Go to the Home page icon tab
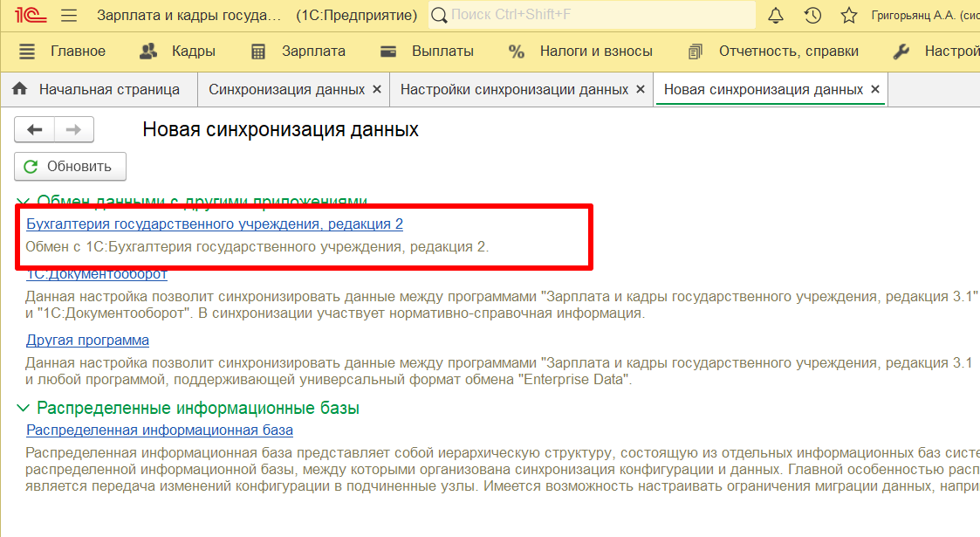 pyautogui.click(x=21, y=90)
